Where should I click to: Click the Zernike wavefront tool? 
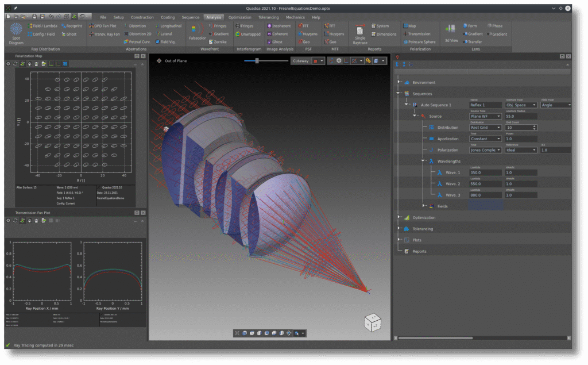click(218, 42)
